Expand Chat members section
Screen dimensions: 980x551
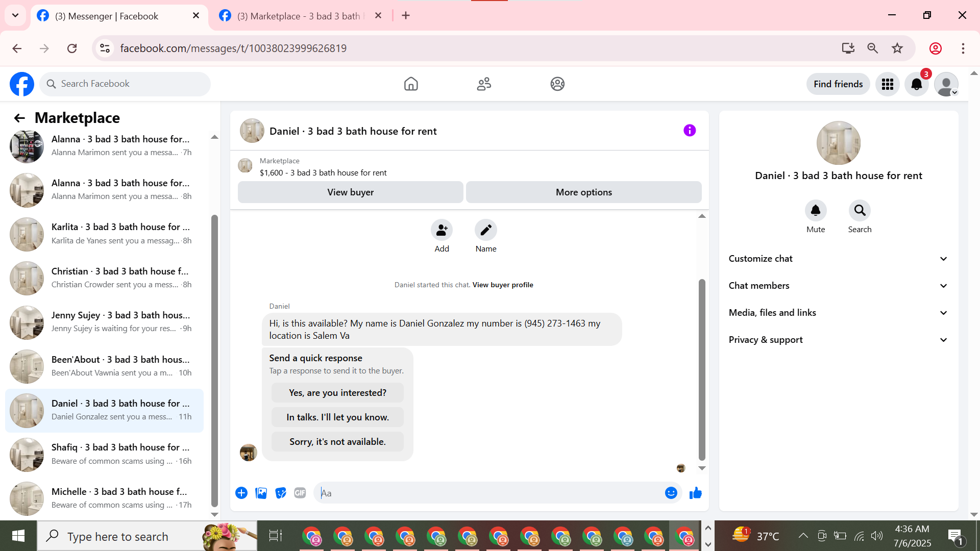pos(839,286)
